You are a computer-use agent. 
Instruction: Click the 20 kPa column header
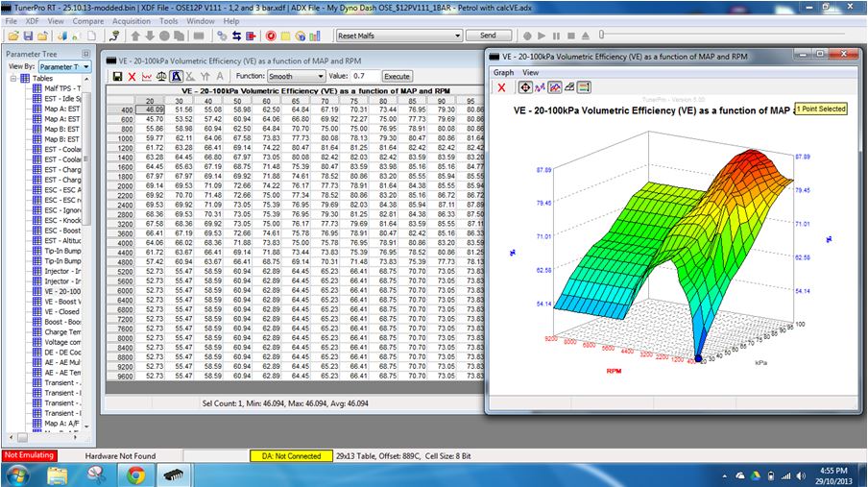[150, 101]
